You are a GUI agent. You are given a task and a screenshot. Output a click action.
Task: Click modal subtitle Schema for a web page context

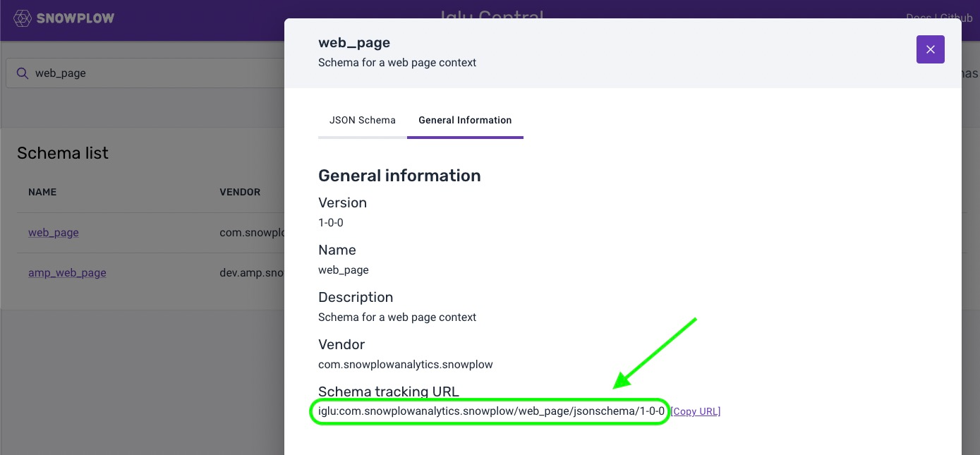(x=397, y=63)
